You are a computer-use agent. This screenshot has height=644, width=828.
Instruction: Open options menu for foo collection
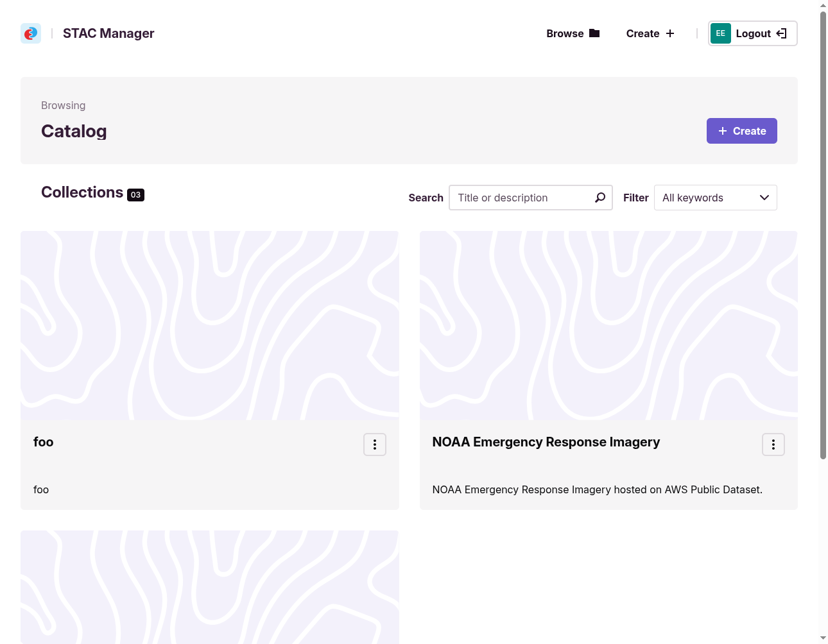[x=375, y=445]
